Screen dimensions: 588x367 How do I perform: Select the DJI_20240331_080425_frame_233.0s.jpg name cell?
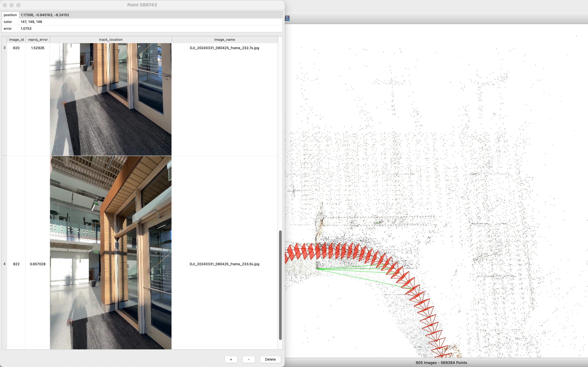tap(224, 264)
